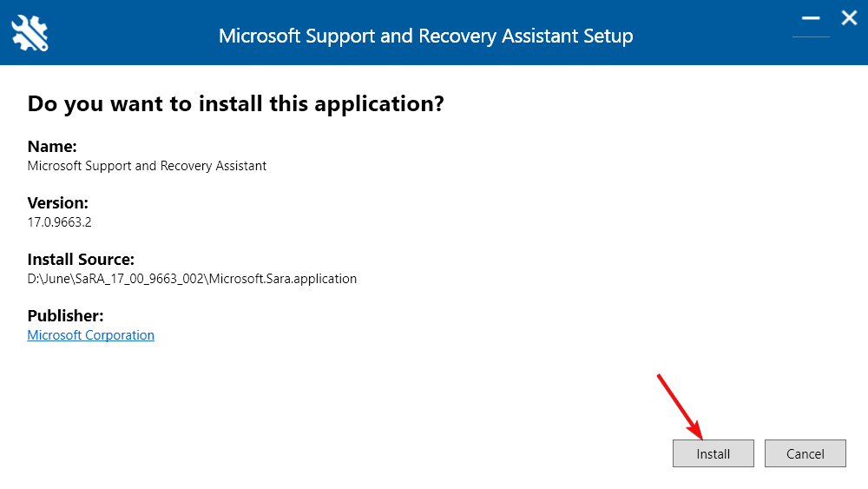Click the wrench and screwdriver app icon

click(30, 33)
